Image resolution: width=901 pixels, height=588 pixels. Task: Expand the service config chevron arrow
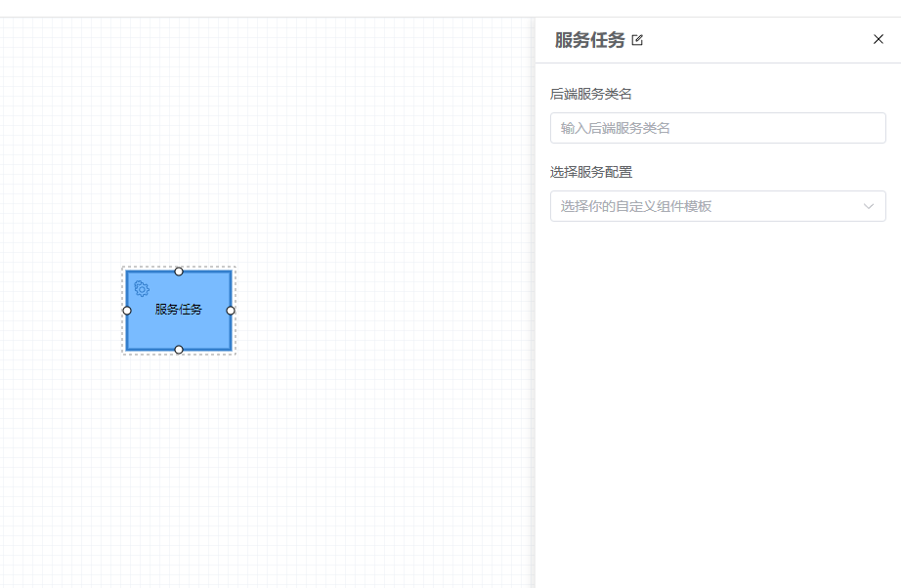(868, 206)
